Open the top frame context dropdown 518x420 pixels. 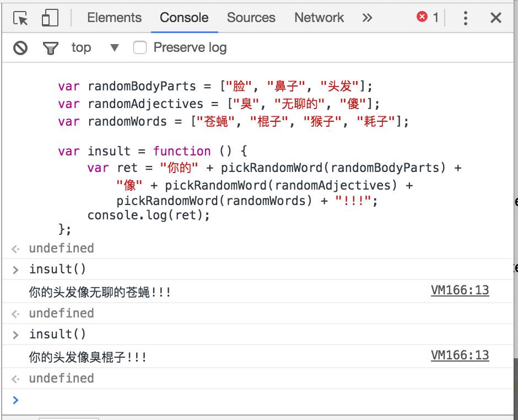click(x=96, y=47)
